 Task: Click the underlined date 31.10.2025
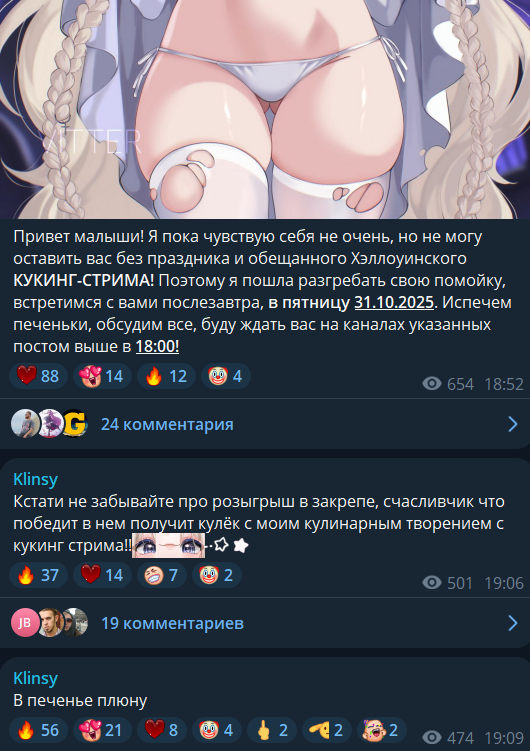pos(394,303)
